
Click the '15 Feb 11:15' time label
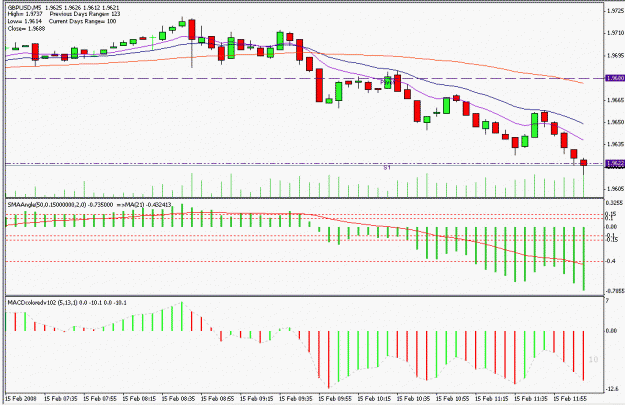coord(491,398)
